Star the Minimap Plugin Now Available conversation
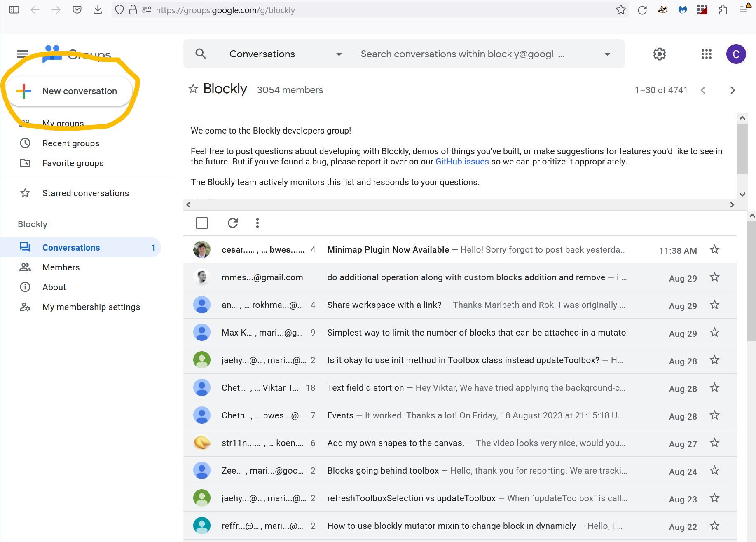756x542 pixels. coord(714,249)
